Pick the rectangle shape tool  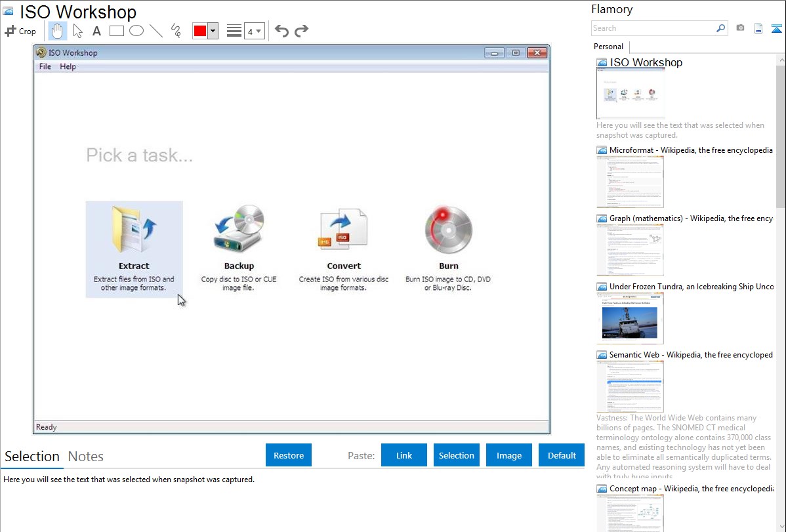pyautogui.click(x=116, y=31)
